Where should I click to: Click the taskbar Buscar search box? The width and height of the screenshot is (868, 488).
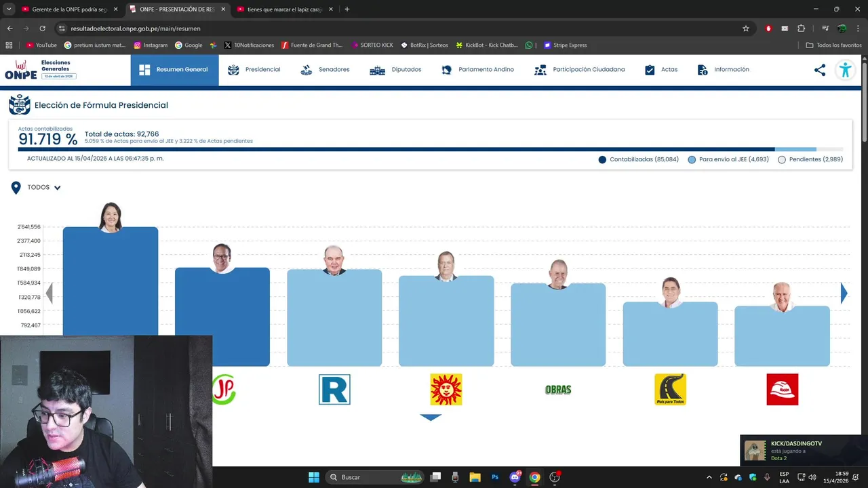coord(374,477)
